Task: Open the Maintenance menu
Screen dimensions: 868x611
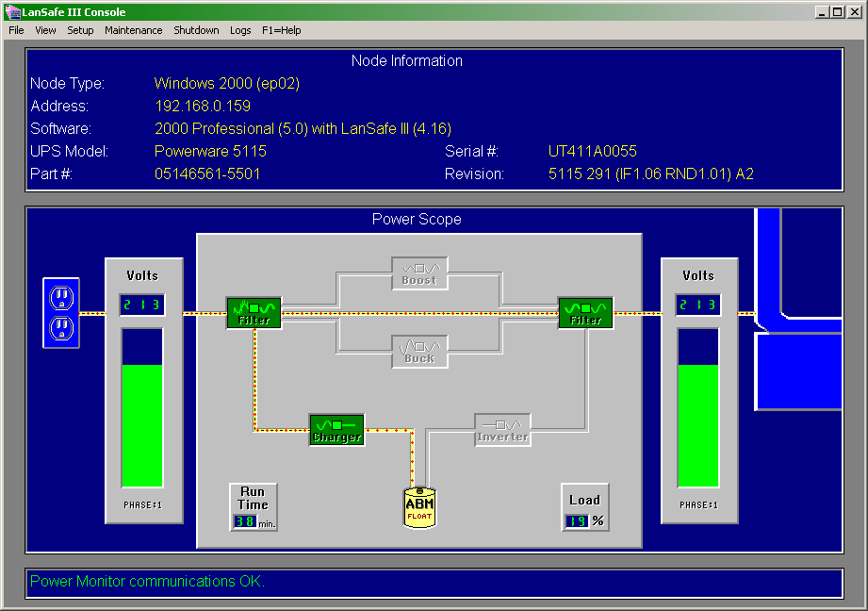Action: pos(134,30)
